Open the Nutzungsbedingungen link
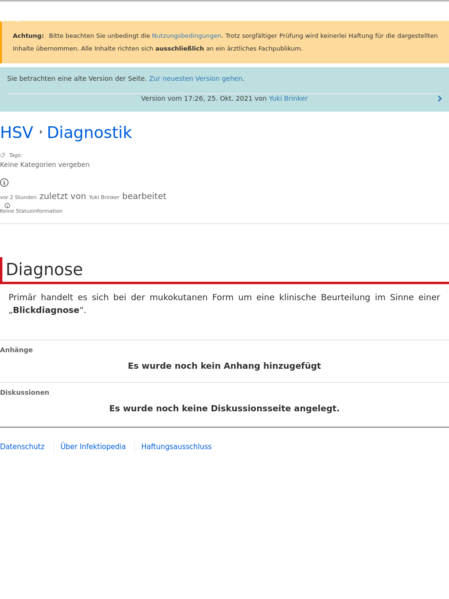The height and width of the screenshot is (599, 449). tap(186, 36)
